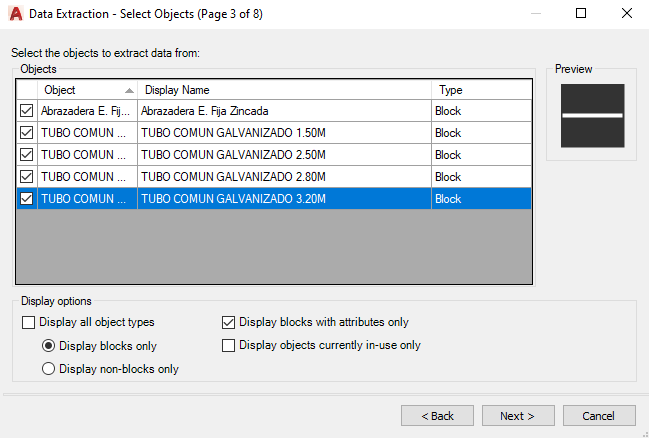649x438 pixels.
Task: Close the Data Extraction dialog window
Action: click(x=626, y=14)
